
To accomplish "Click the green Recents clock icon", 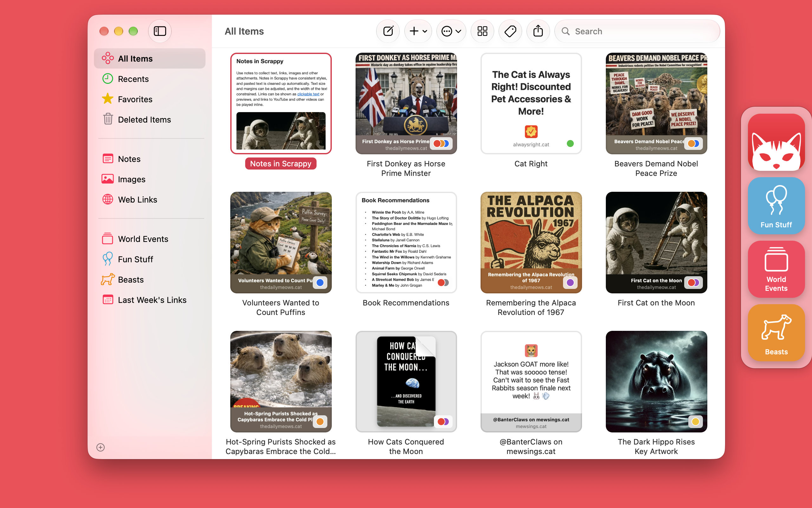I will tap(108, 79).
